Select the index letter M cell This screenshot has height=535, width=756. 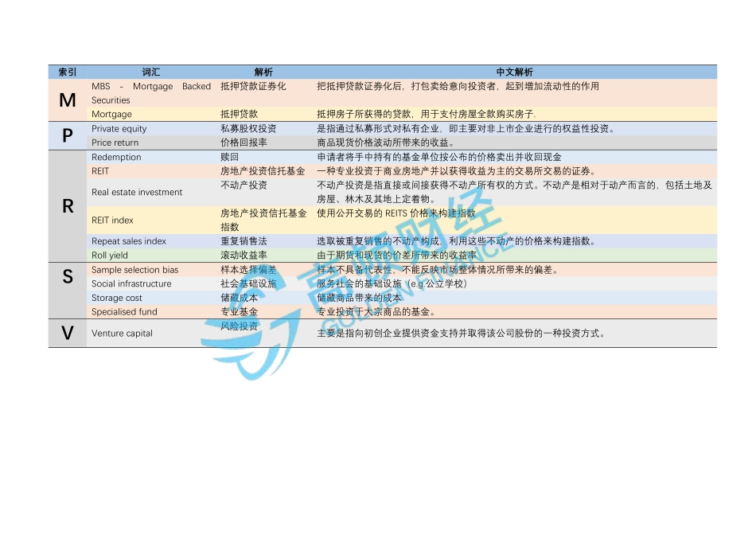pyautogui.click(x=67, y=100)
